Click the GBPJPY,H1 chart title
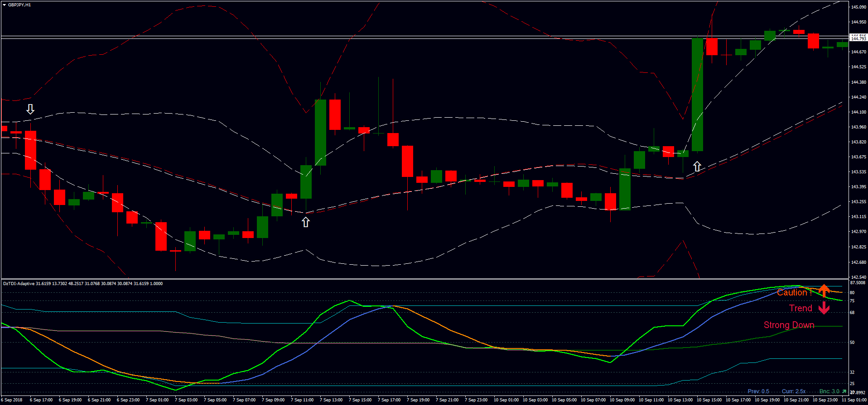 (19, 5)
